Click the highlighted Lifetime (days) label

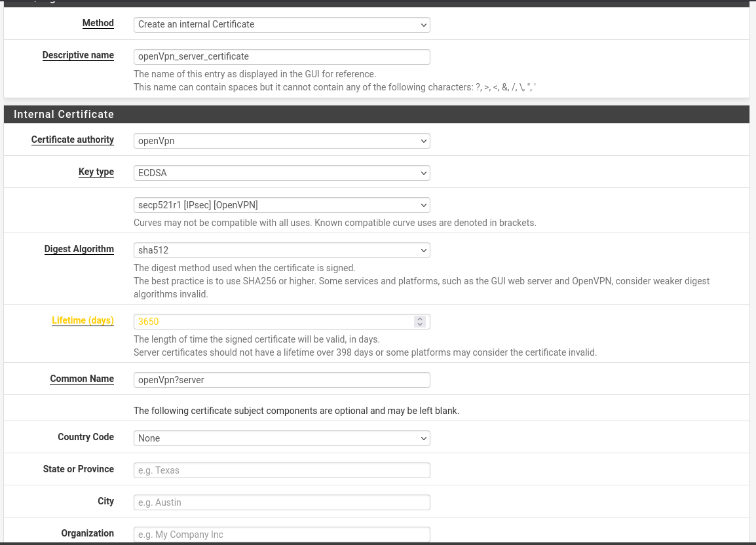(83, 320)
